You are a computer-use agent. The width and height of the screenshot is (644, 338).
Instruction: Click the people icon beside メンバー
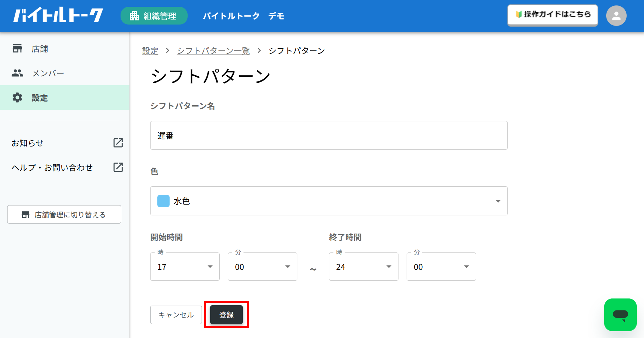[x=17, y=73]
